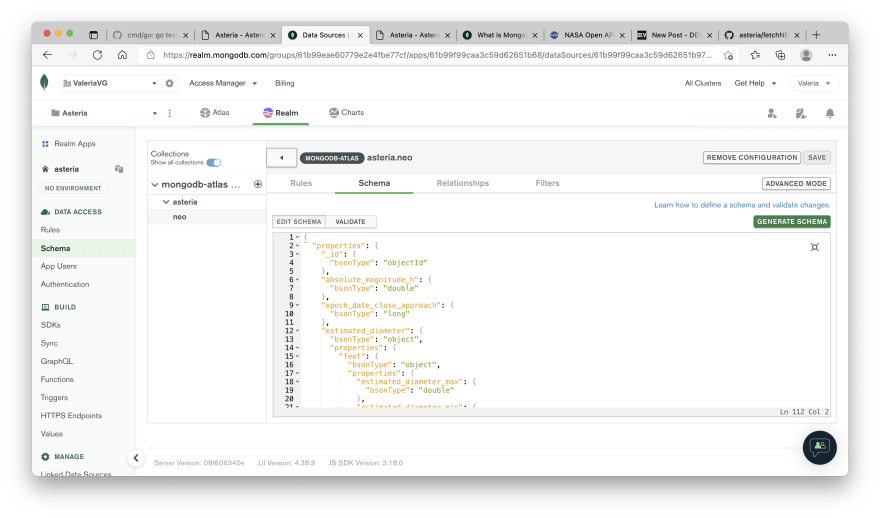
Task: Open Asteria project dropdown
Action: pos(103,113)
